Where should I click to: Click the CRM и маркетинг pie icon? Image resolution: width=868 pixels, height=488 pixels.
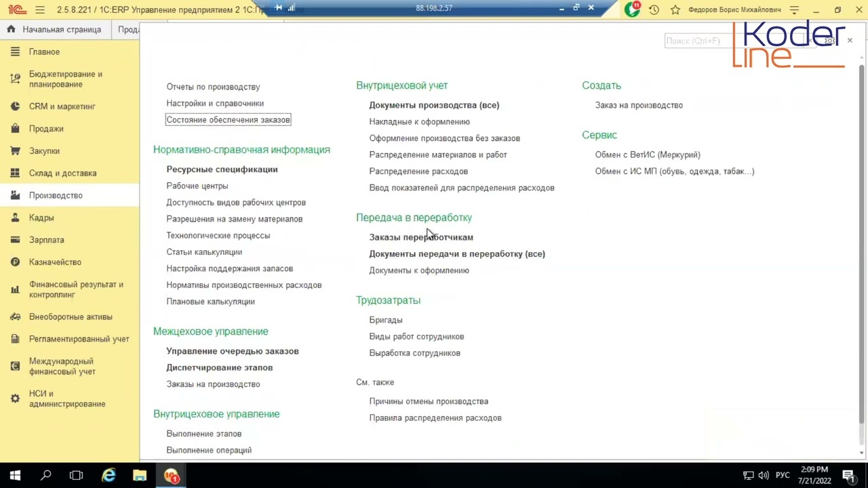15,106
